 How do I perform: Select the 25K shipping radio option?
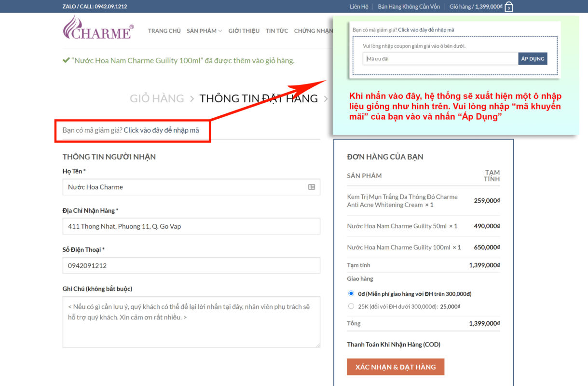point(351,306)
